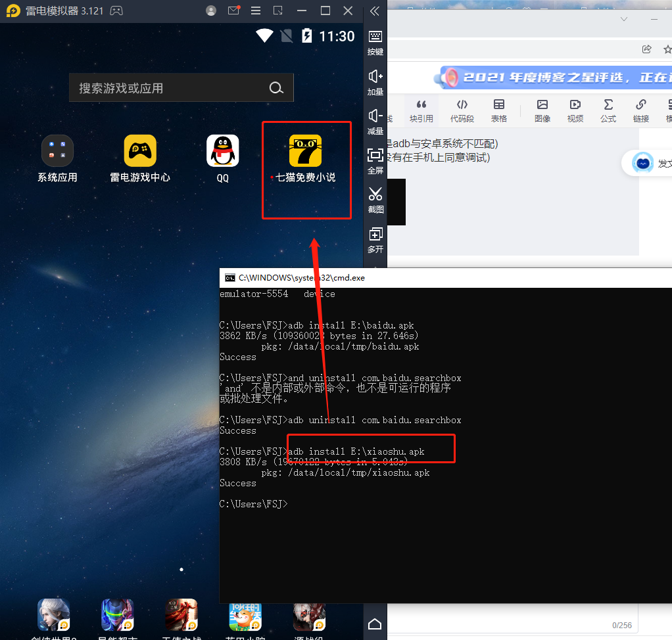Click the battery charging status icon

pos(307,35)
